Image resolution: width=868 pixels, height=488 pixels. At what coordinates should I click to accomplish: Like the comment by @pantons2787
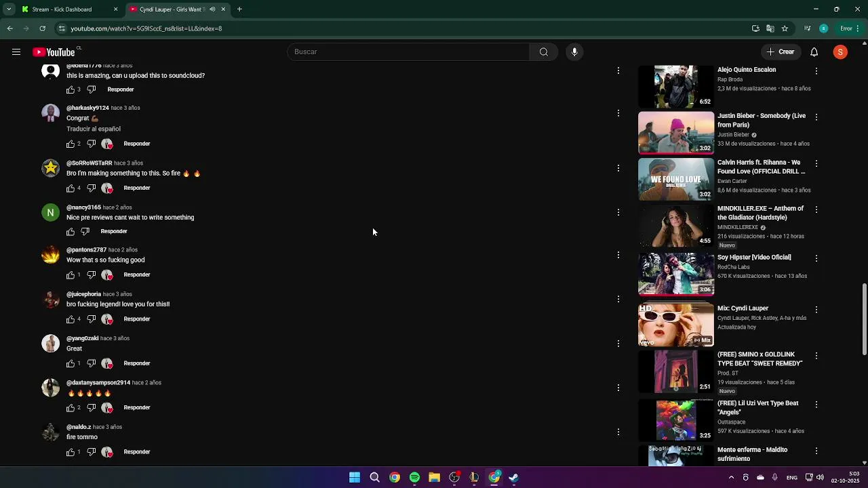click(71, 274)
